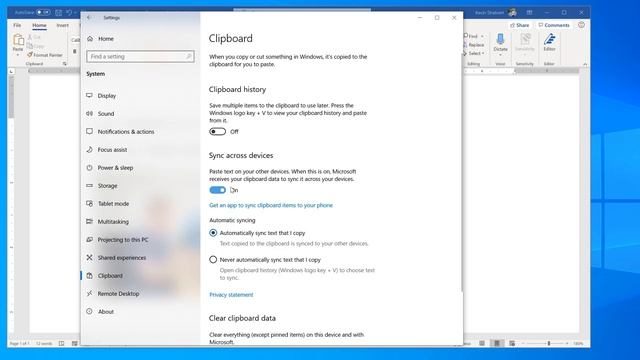Click the Save icon in Word title bar

(58, 13)
